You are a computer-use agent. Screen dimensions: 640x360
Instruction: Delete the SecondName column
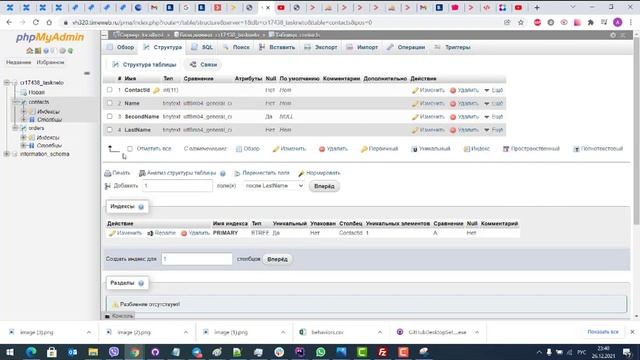click(464, 117)
